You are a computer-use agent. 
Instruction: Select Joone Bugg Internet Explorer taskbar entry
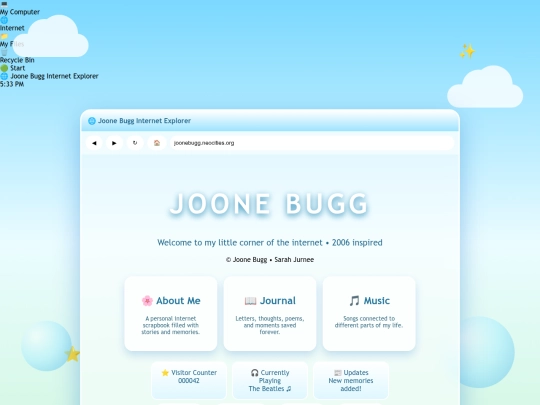tap(49, 76)
